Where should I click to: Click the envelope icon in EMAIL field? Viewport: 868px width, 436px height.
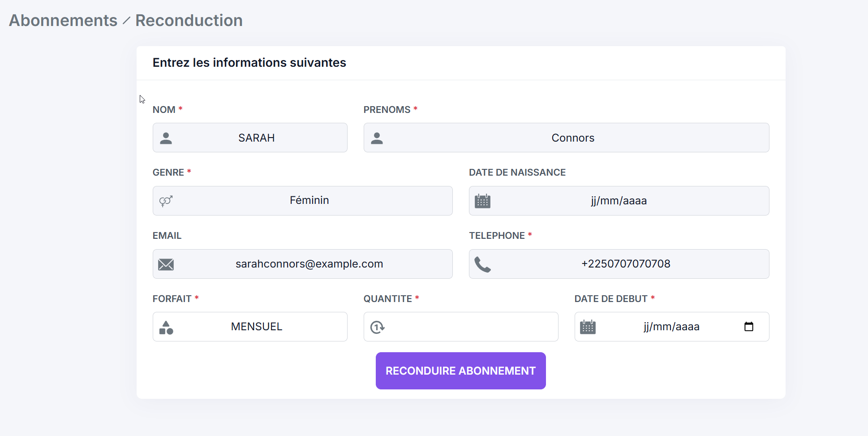click(166, 264)
